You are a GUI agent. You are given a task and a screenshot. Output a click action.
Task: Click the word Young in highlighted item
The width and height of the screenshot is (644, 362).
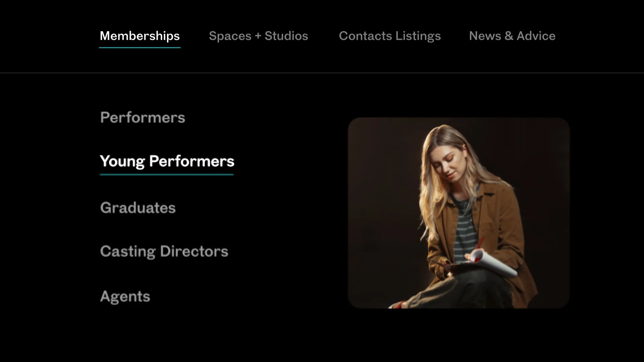click(x=122, y=161)
